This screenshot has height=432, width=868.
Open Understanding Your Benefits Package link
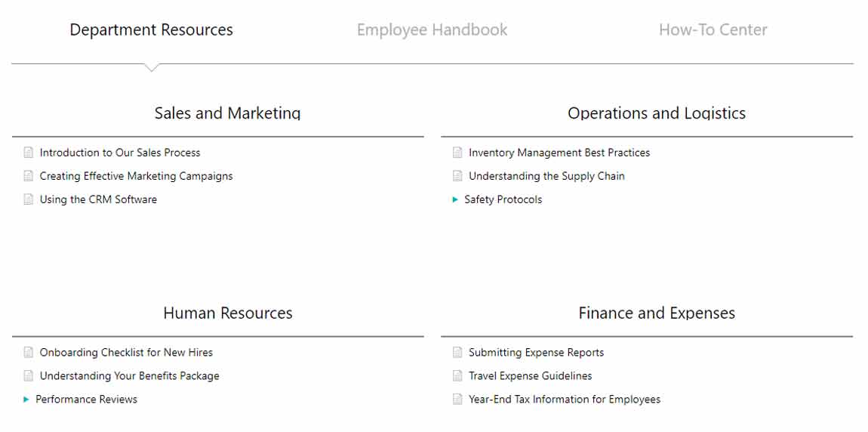coord(129,376)
